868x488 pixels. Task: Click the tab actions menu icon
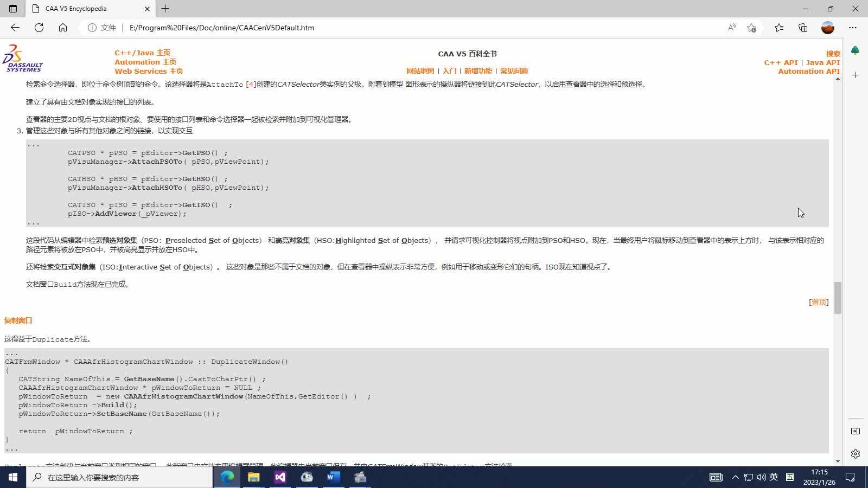(13, 9)
